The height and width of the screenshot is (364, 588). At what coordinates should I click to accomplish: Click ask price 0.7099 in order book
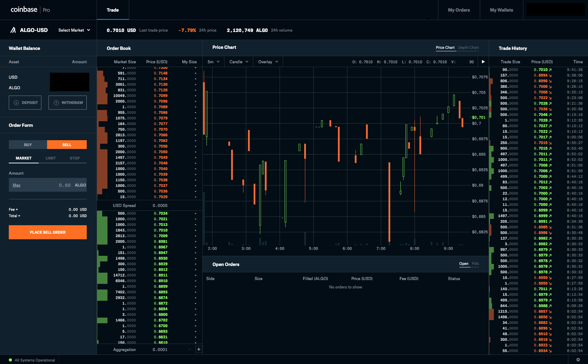point(161,96)
